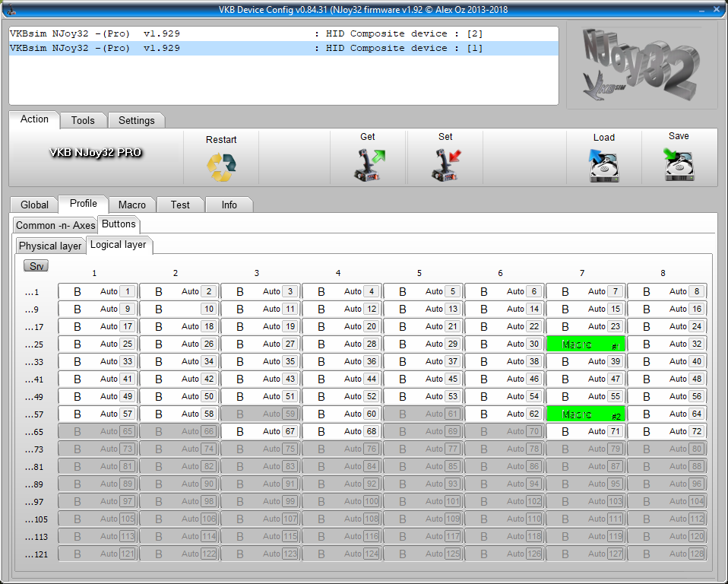
Task: Select the Logical layer tab
Action: point(119,245)
